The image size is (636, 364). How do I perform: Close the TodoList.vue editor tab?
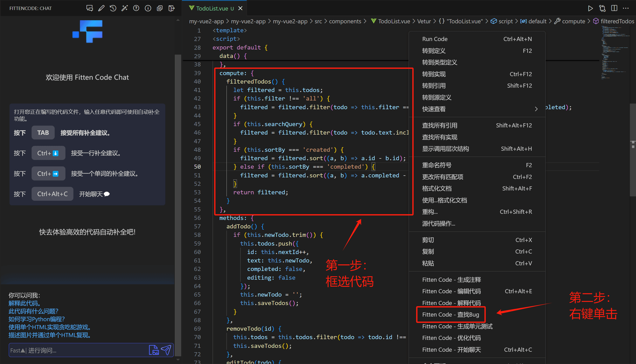pos(240,8)
